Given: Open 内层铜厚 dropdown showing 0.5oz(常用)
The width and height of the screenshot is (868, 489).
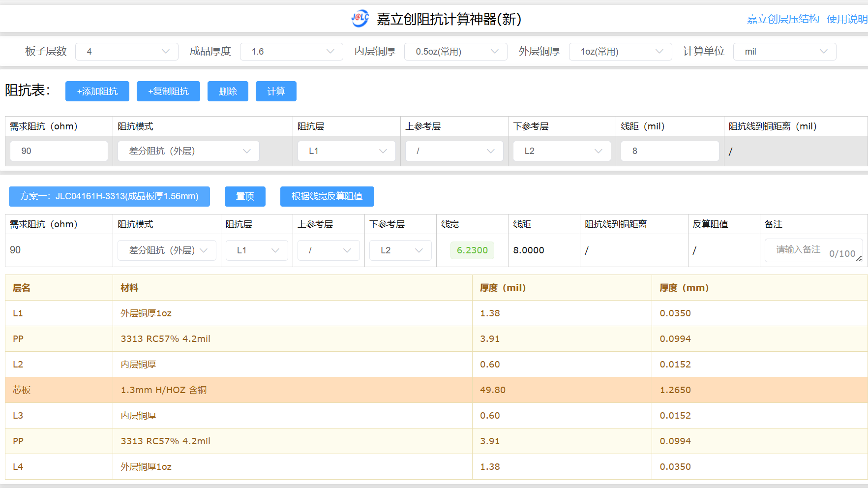Looking at the screenshot, I should click(456, 52).
